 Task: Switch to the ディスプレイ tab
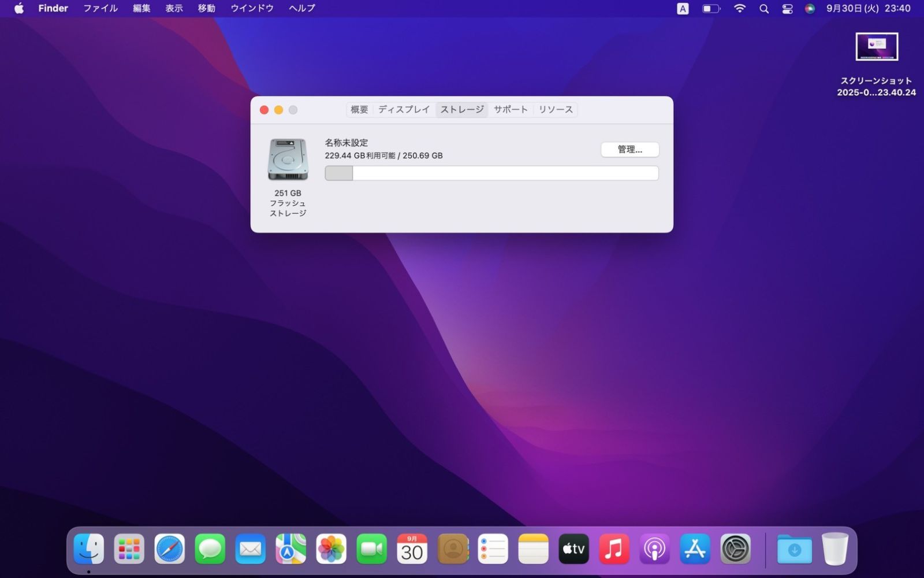(x=403, y=109)
